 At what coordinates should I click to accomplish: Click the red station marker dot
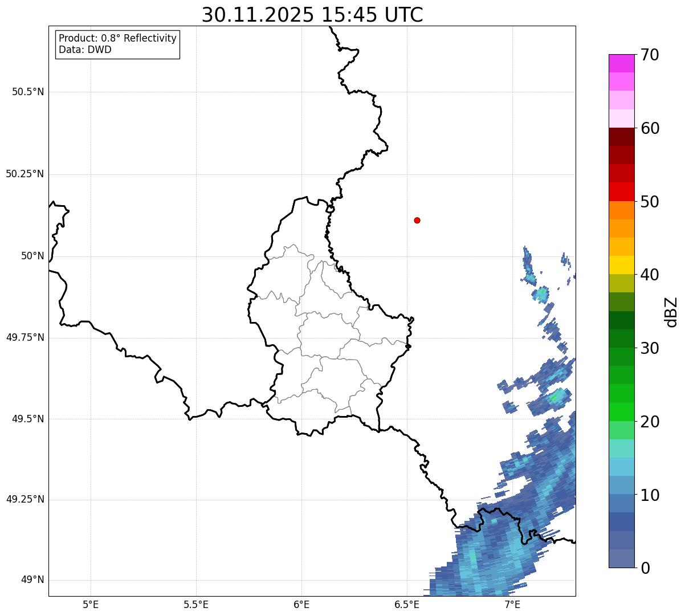[417, 220]
